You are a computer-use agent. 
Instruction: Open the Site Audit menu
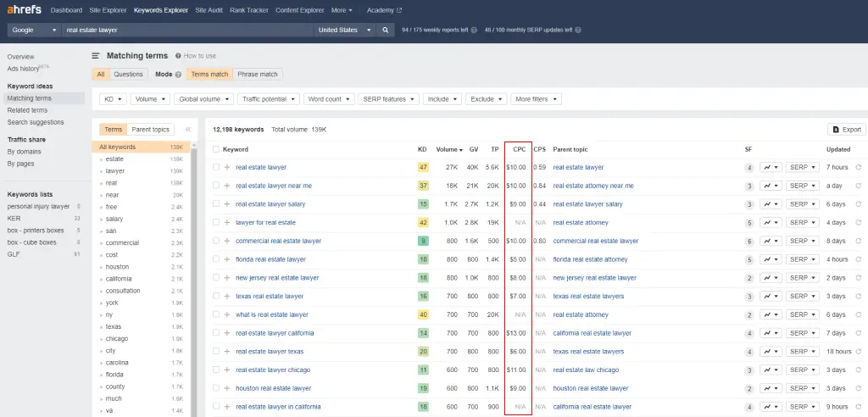coord(209,10)
